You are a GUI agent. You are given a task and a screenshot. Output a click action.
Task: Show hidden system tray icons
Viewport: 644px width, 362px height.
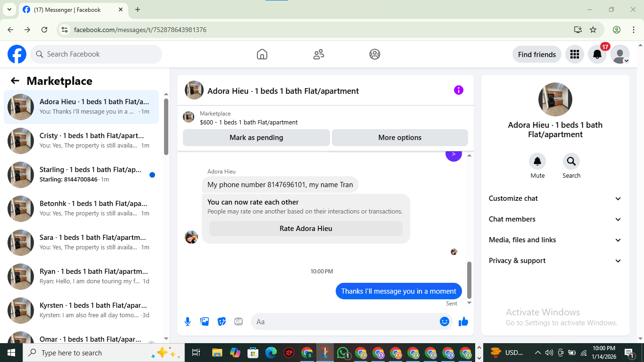click(x=537, y=353)
